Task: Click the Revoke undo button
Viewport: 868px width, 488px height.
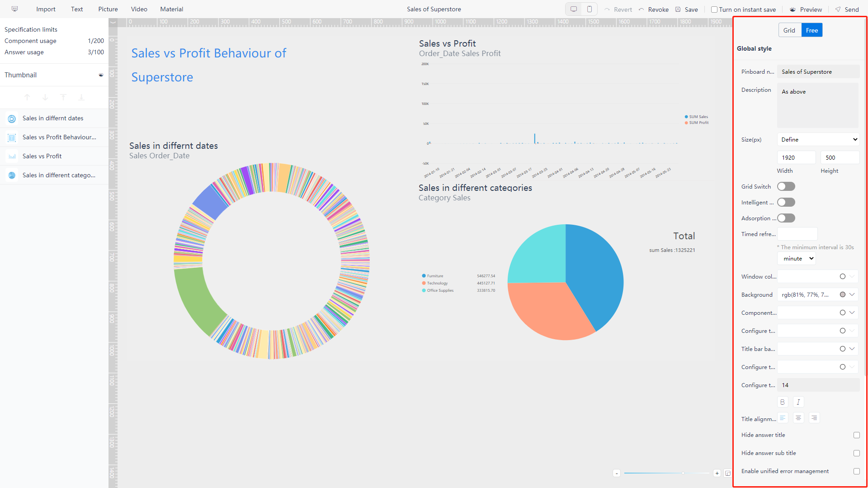Action: click(x=653, y=9)
